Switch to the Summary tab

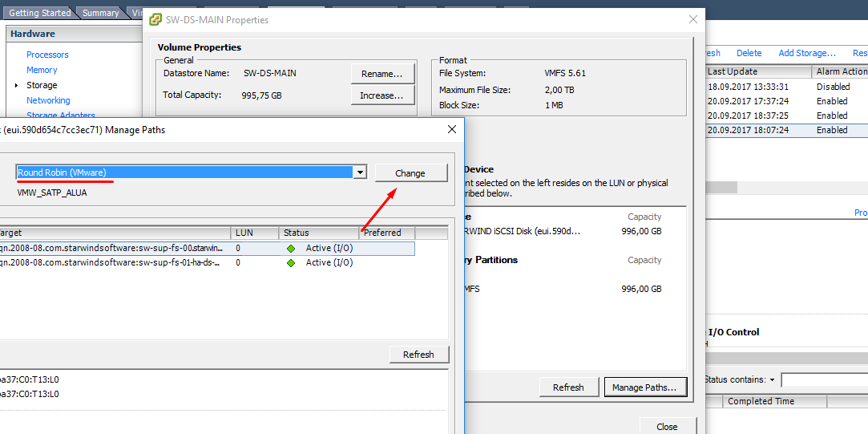click(x=101, y=13)
